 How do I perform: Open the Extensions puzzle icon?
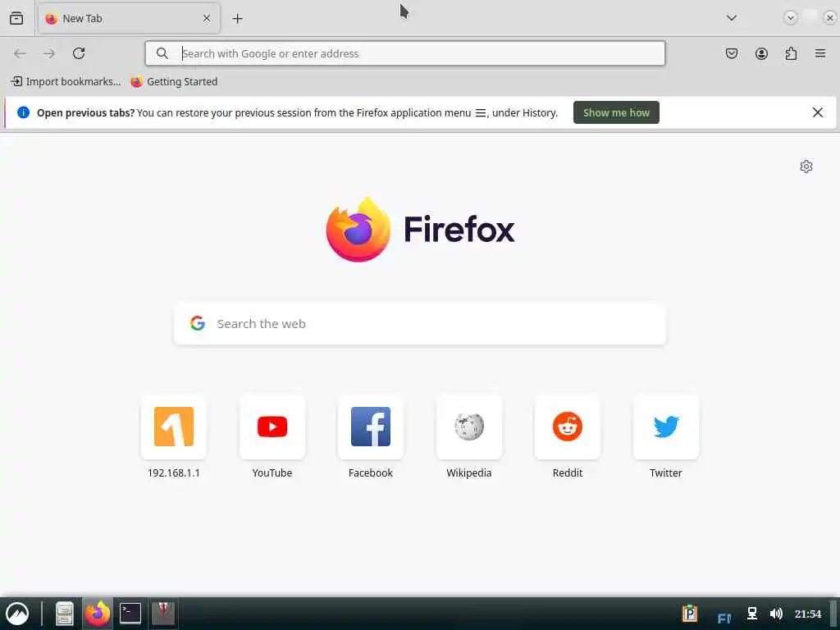[x=791, y=53]
